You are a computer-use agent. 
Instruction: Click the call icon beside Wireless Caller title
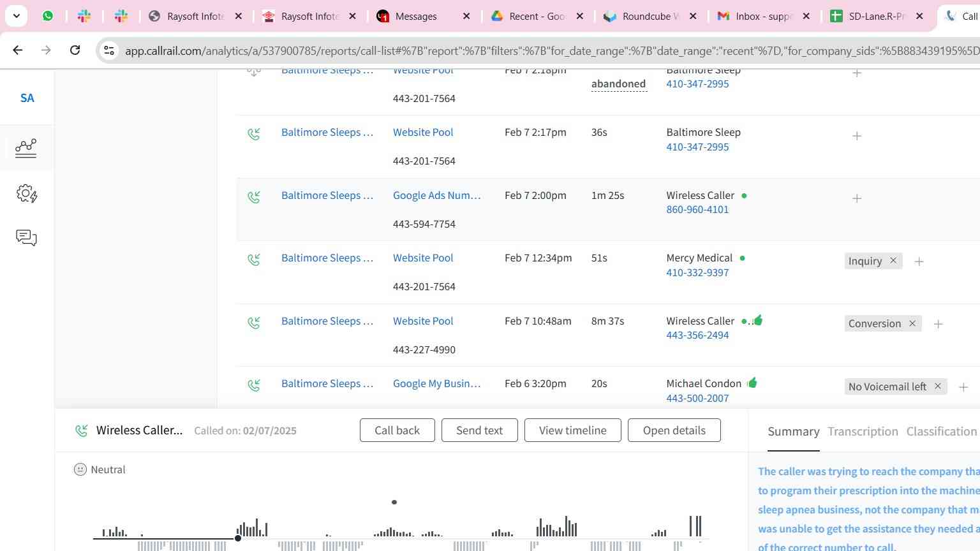(81, 431)
